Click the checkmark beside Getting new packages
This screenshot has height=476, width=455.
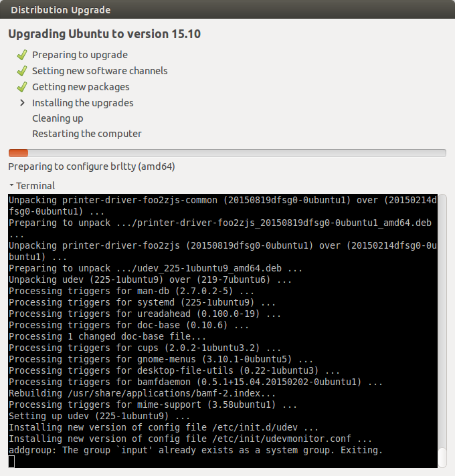coord(22,87)
